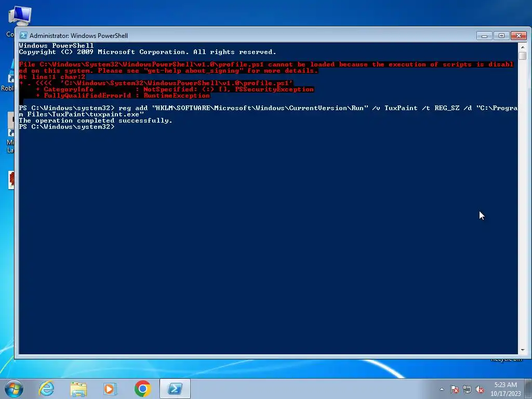Viewport: 532px width, 399px height.
Task: Open the Action Center flag icon
Action: 455,389
